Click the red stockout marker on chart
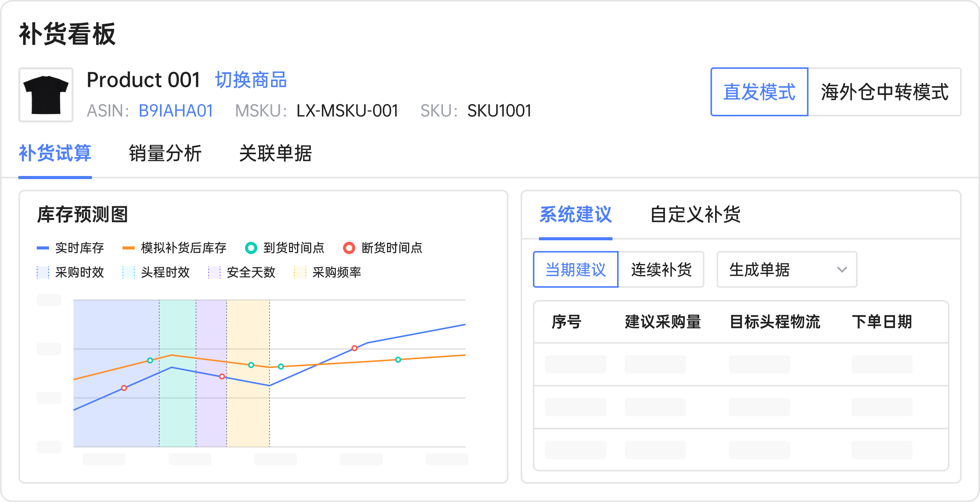980x502 pixels. click(x=354, y=348)
